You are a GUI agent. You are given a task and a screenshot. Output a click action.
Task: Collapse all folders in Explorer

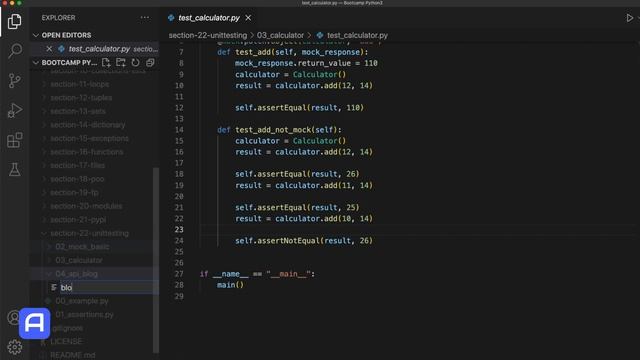150,62
